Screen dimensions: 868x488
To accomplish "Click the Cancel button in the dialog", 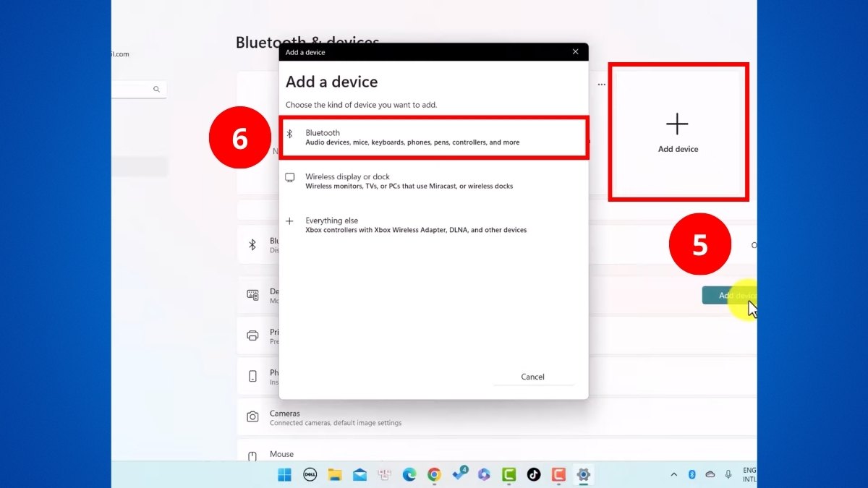I will [x=533, y=377].
